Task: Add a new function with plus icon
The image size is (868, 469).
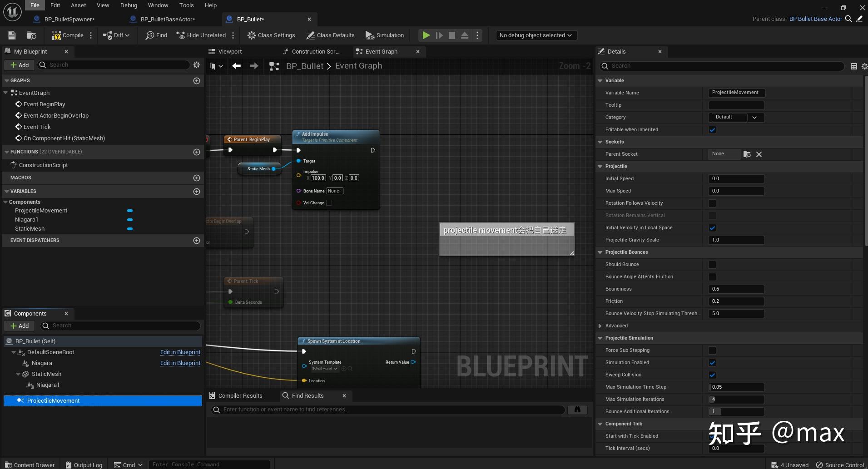Action: pos(197,152)
